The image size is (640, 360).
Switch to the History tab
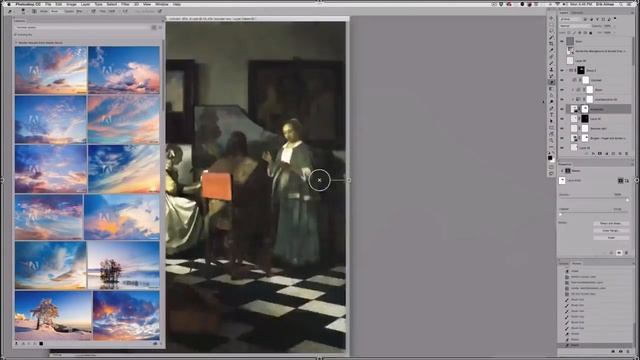pyautogui.click(x=577, y=263)
